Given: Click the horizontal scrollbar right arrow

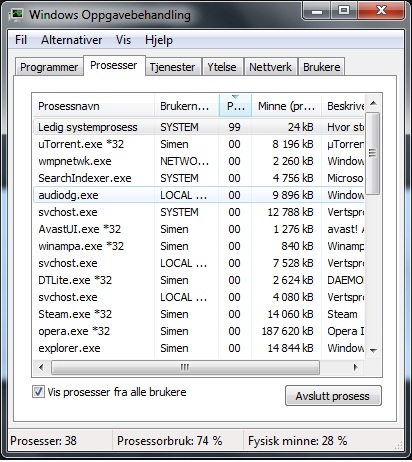Looking at the screenshot, I should point(356,367).
